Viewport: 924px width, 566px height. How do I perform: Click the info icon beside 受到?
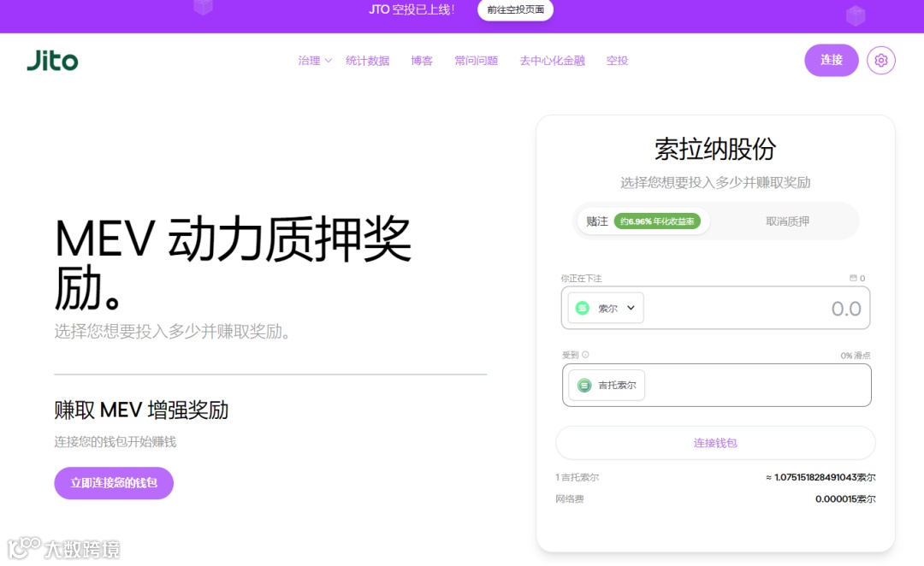pyautogui.click(x=585, y=355)
